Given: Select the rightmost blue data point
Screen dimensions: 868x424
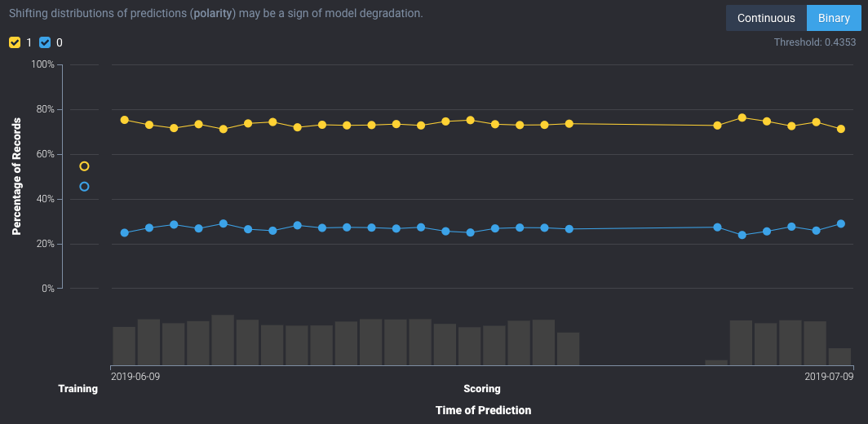Looking at the screenshot, I should pos(841,223).
